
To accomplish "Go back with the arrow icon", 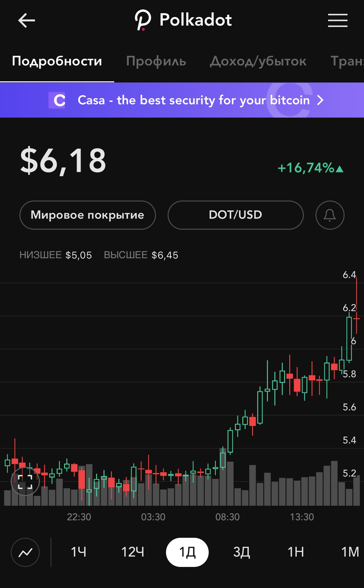I will [27, 20].
